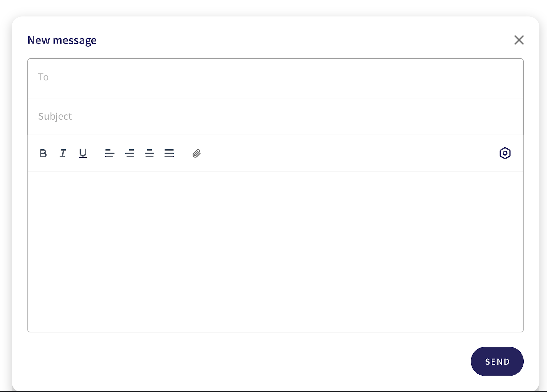
Task: Close the New message dialog
Action: tap(519, 40)
